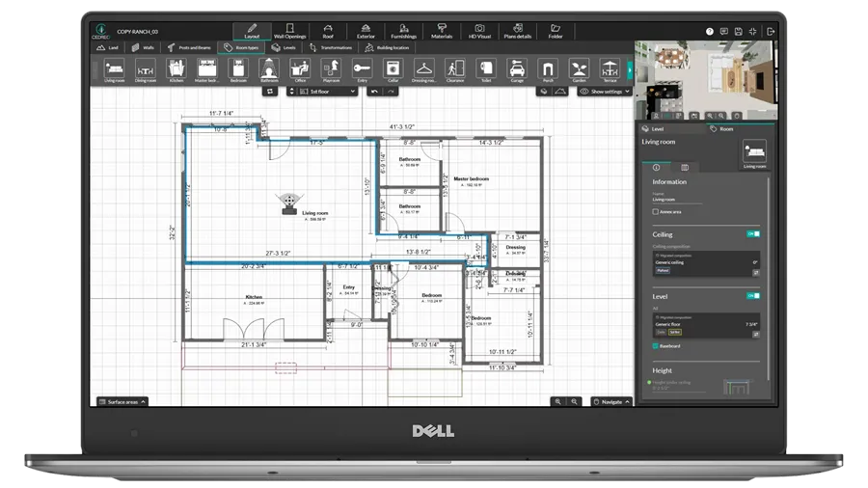Screen dimensions: 868x488
Task: Expand more room types with green arrow
Action: (630, 70)
